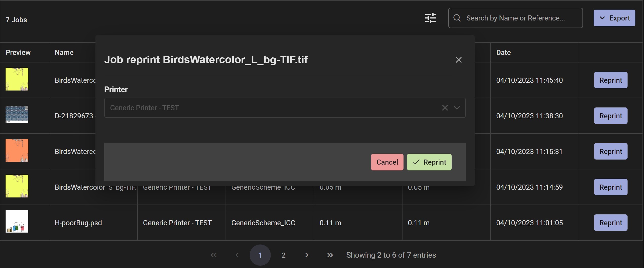
Task: Jump to the last page arrow
Action: pyautogui.click(x=330, y=255)
